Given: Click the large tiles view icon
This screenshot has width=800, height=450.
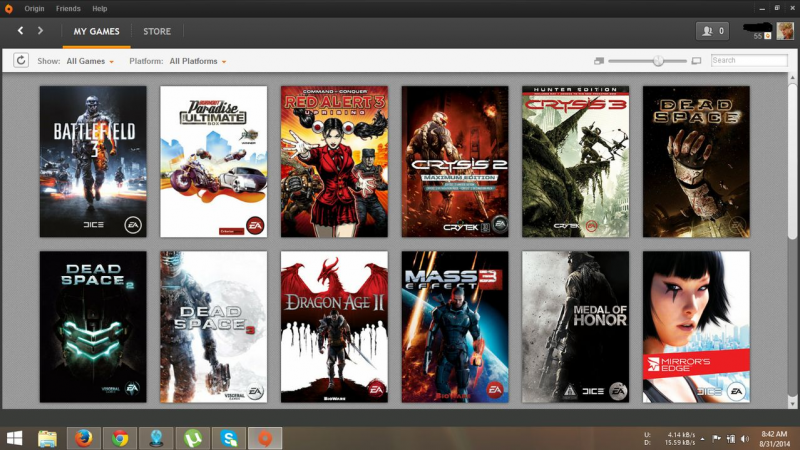Looking at the screenshot, I should pyautogui.click(x=696, y=61).
